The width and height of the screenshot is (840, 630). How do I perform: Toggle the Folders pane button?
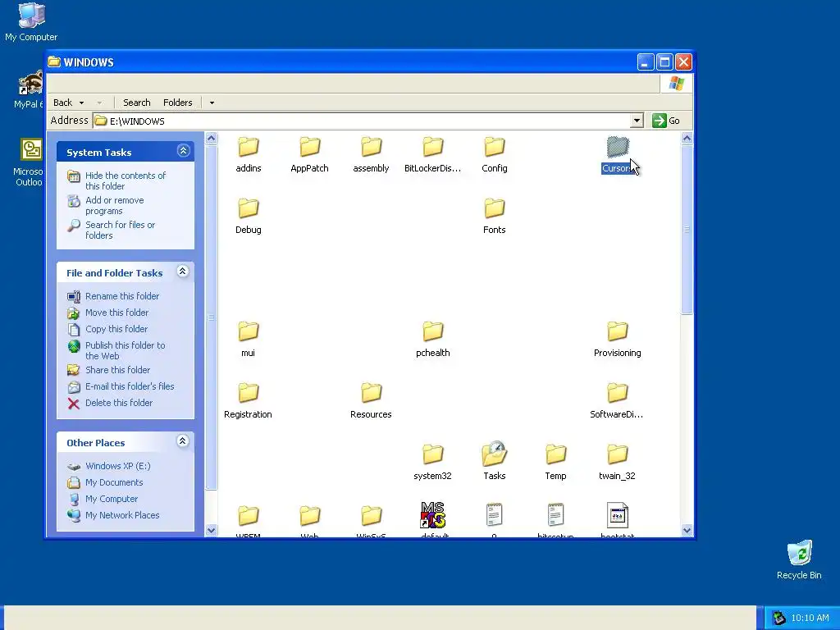177,103
